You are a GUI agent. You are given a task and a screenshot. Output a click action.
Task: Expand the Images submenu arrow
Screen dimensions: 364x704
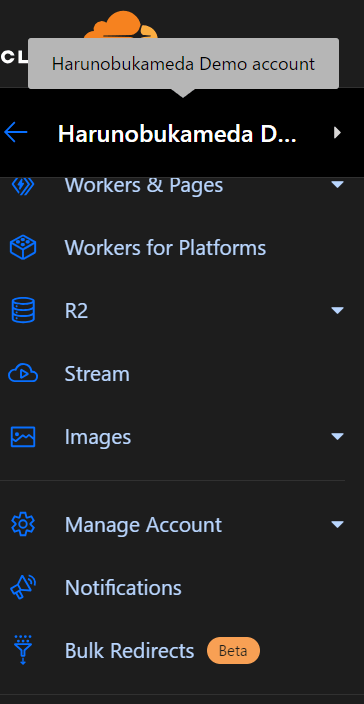pos(337,436)
